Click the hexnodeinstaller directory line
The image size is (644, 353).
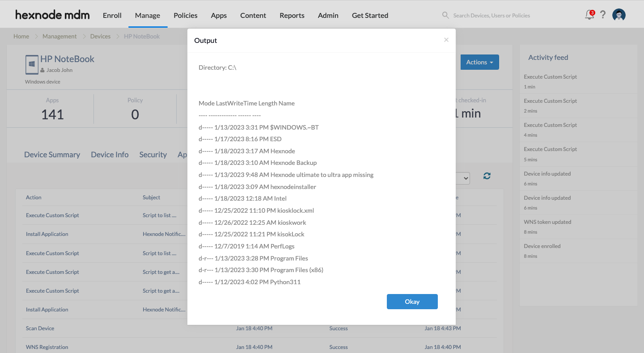point(257,187)
